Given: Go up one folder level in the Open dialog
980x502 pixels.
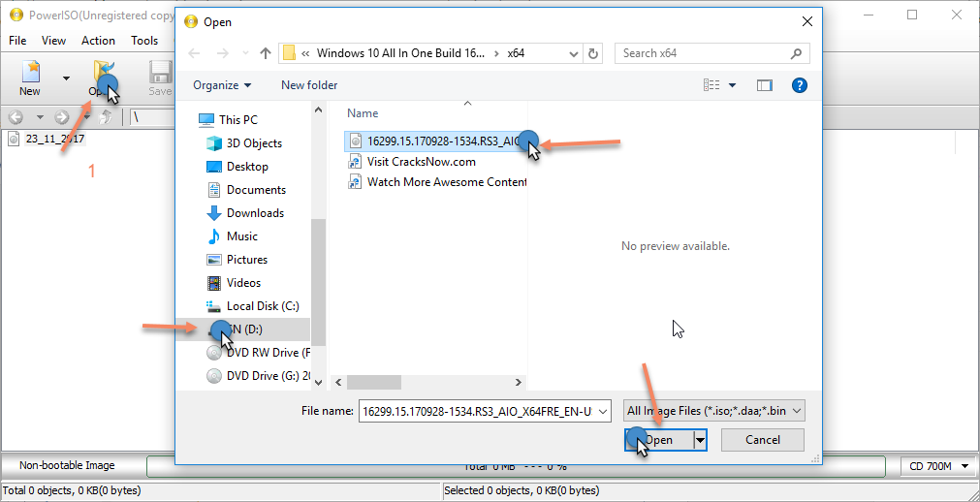Looking at the screenshot, I should tap(266, 53).
